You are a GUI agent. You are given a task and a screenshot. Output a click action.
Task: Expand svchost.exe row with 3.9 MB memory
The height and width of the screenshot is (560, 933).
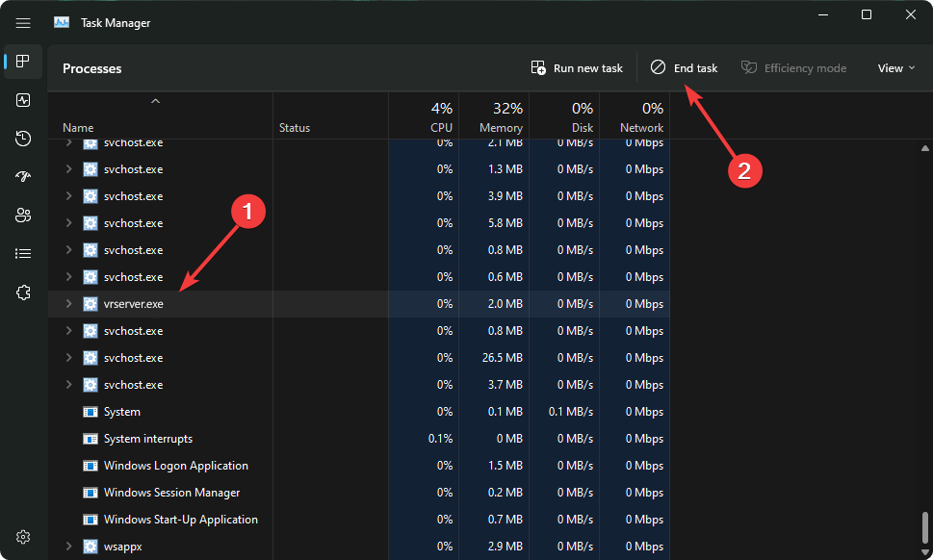point(68,196)
